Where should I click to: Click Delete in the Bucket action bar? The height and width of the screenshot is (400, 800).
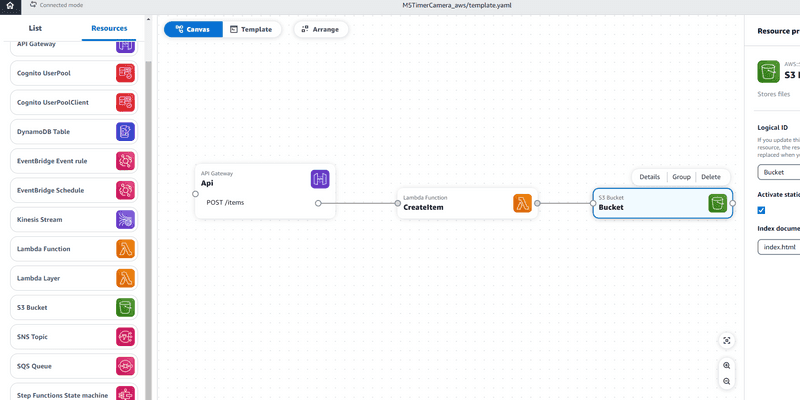click(x=711, y=177)
